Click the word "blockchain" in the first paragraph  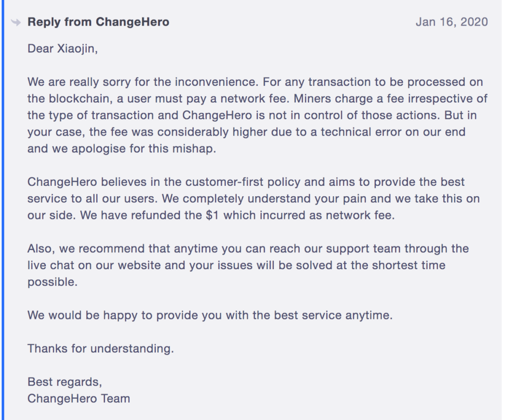pos(79,99)
